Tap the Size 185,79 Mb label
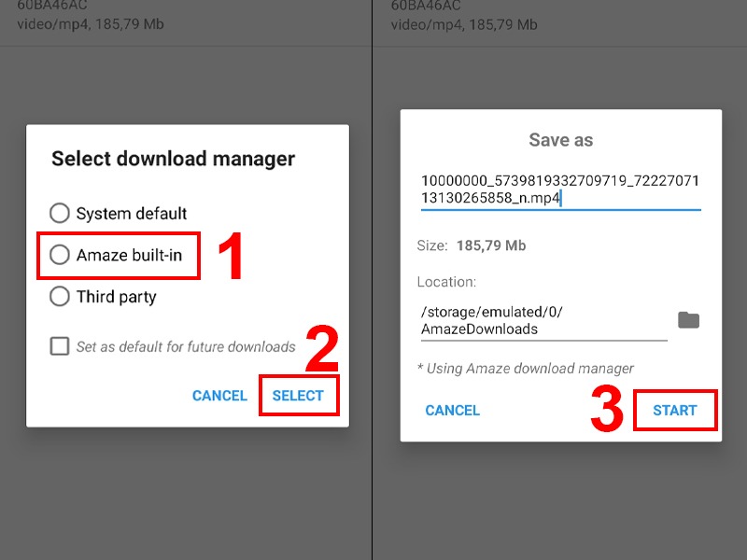This screenshot has width=747, height=560. (471, 246)
